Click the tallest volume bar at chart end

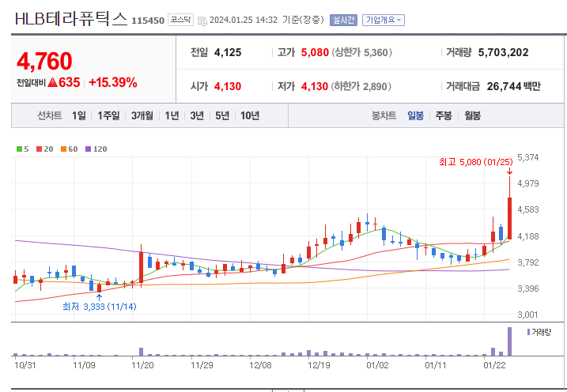[509, 341]
